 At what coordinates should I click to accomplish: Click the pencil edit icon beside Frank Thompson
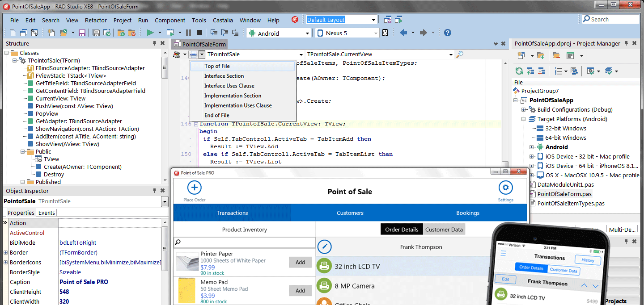click(x=324, y=247)
